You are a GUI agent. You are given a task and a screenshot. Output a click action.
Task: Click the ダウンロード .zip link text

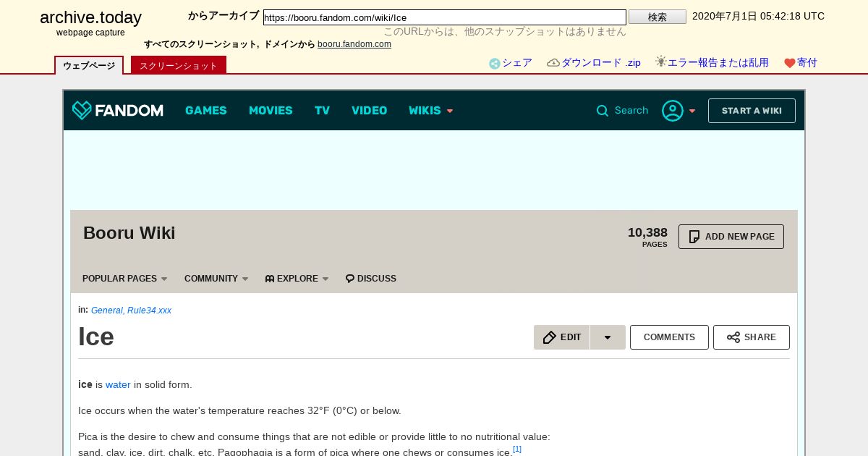(x=601, y=63)
